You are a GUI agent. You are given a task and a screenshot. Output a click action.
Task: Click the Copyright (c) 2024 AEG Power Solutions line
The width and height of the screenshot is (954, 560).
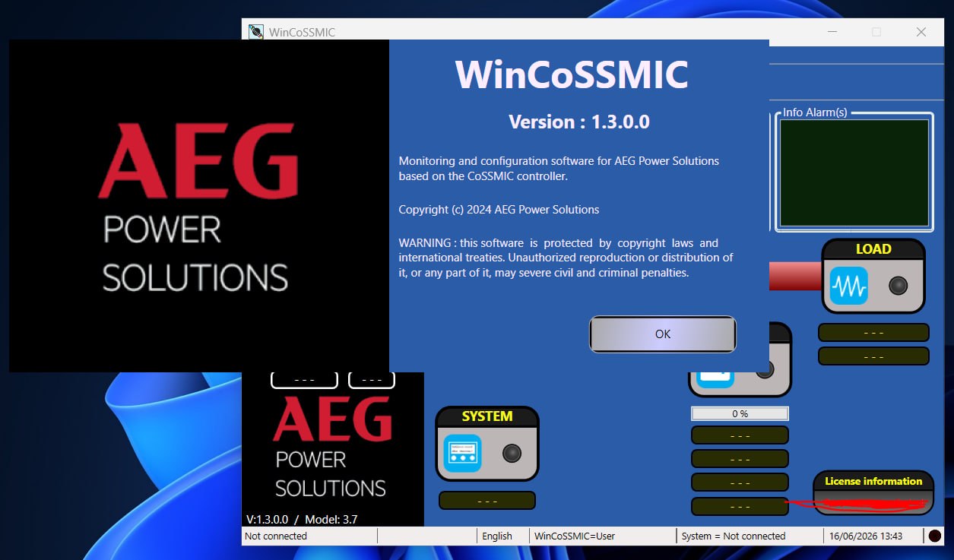click(499, 210)
